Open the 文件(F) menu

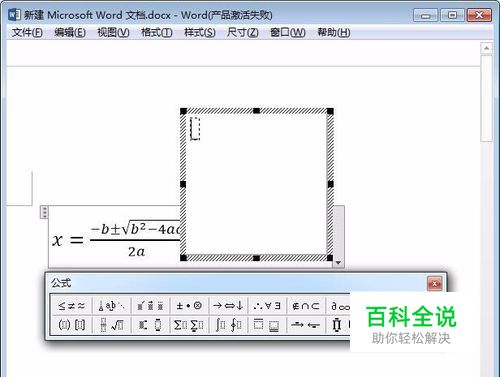[27, 33]
